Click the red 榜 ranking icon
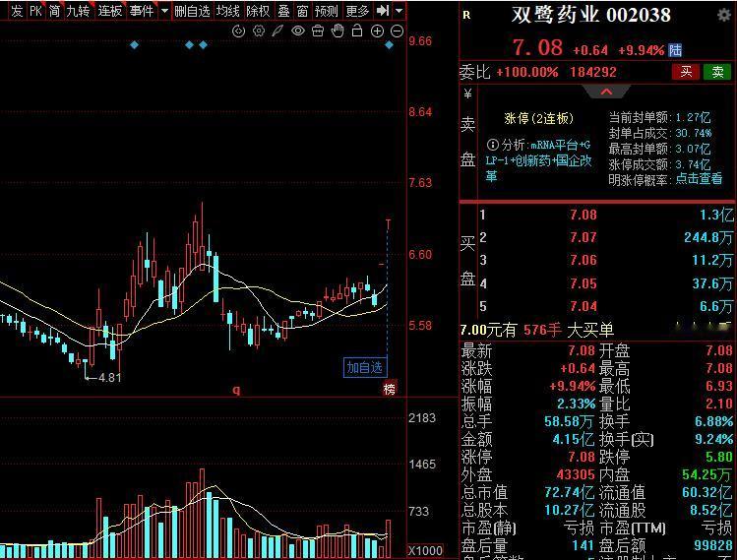The width and height of the screenshot is (737, 560). pyautogui.click(x=390, y=389)
